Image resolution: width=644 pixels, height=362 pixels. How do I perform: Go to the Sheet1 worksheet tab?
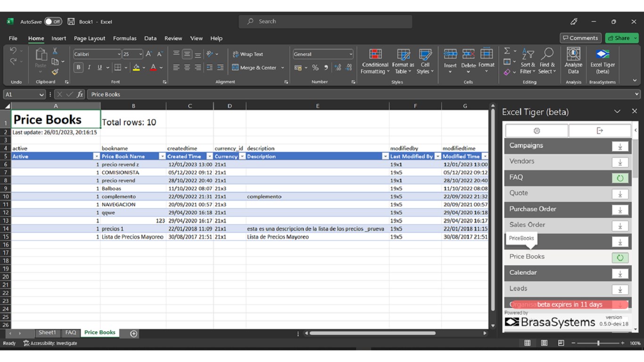47,333
